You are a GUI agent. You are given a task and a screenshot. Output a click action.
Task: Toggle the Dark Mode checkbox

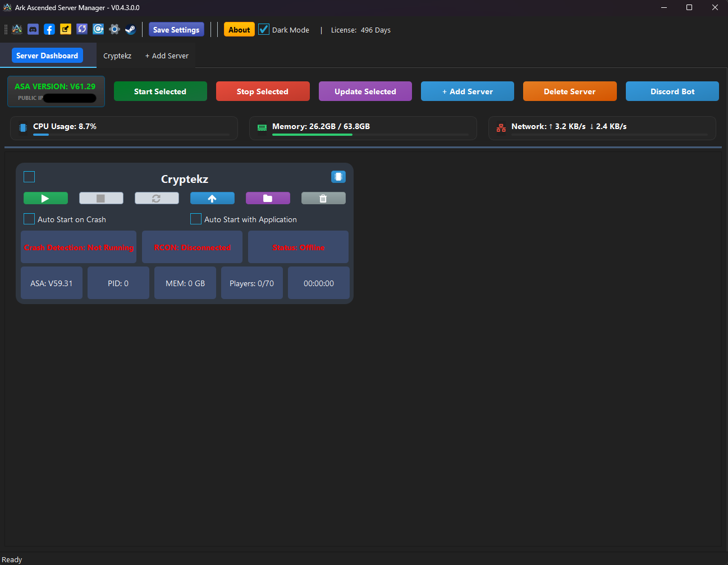(x=264, y=30)
